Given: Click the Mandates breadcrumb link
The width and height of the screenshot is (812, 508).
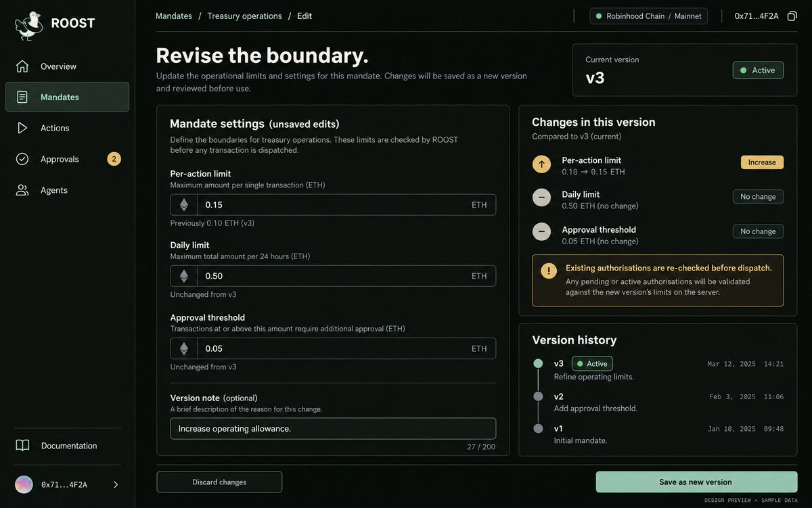Looking at the screenshot, I should tap(174, 16).
